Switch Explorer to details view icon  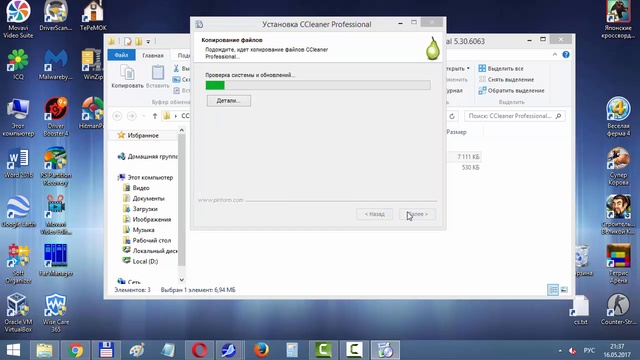tap(553, 290)
